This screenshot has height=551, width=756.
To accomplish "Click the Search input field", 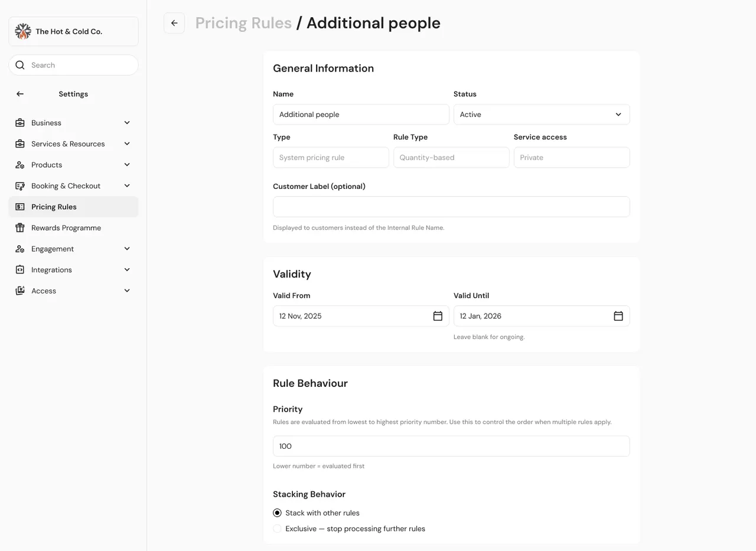I will click(73, 65).
